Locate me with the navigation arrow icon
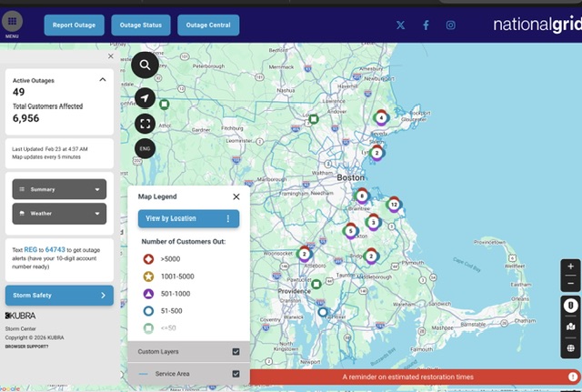582x392 pixels. pyautogui.click(x=145, y=98)
